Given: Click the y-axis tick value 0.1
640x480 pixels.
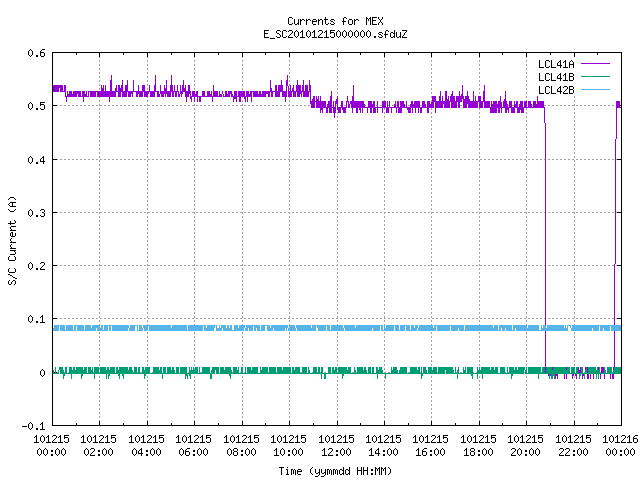Looking at the screenshot, I should coord(36,319).
